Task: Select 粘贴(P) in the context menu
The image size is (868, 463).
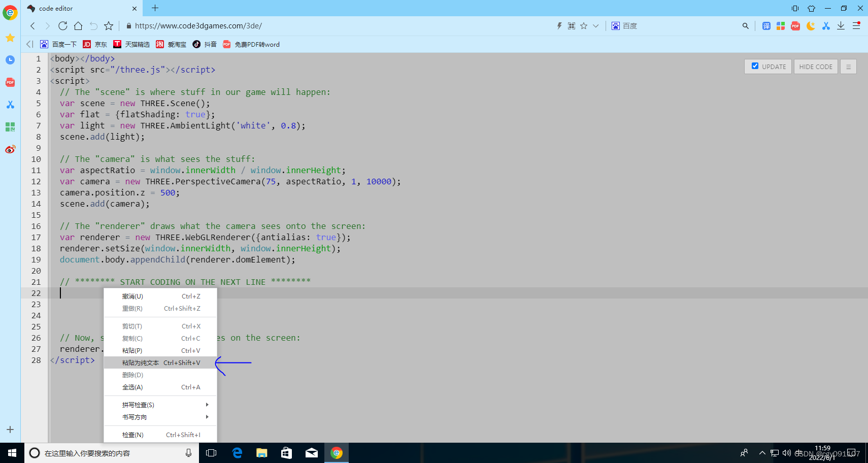Action: (x=160, y=350)
